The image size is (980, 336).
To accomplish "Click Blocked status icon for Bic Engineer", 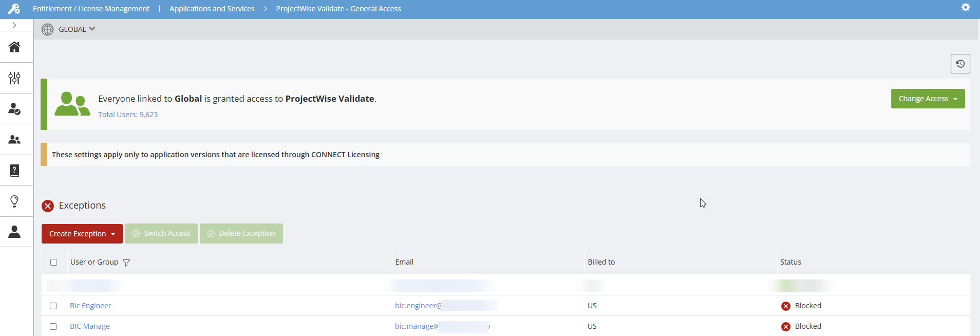I will 786,306.
